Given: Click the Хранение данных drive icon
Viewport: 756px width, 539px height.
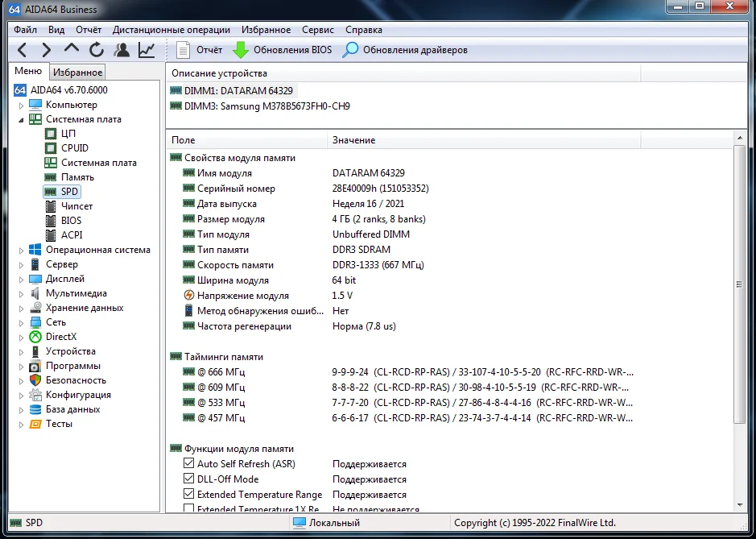Looking at the screenshot, I should click(x=35, y=308).
